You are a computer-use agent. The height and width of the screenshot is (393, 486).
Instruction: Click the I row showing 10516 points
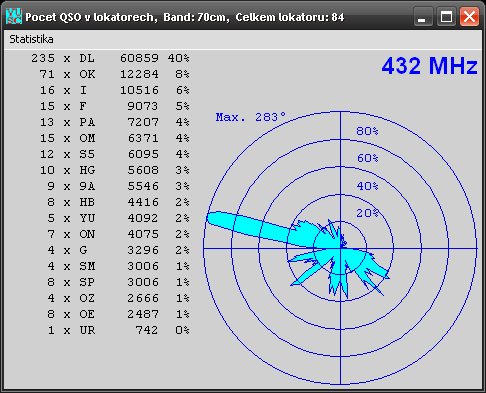[114, 90]
